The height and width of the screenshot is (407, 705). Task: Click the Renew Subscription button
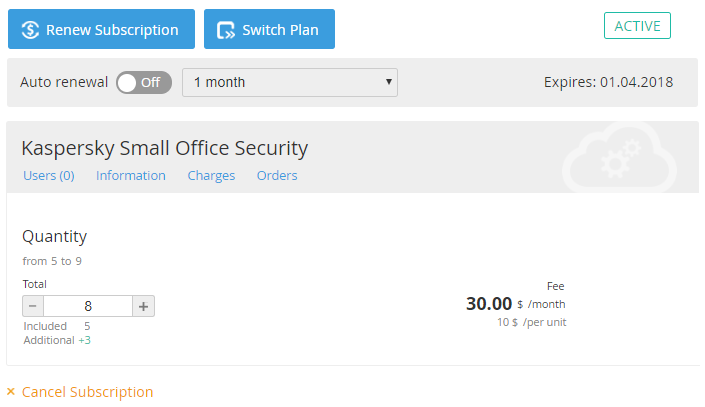point(102,29)
